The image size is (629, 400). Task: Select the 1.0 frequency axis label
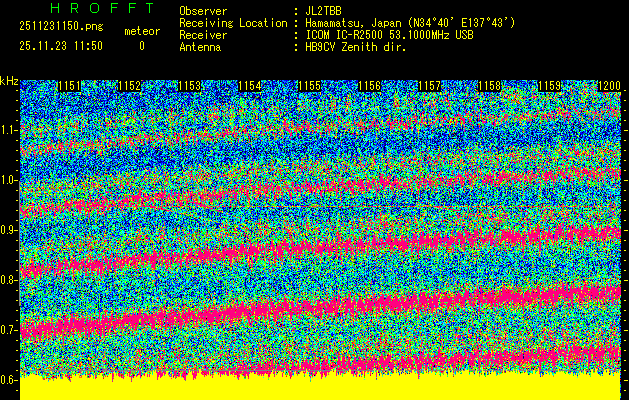[9, 180]
